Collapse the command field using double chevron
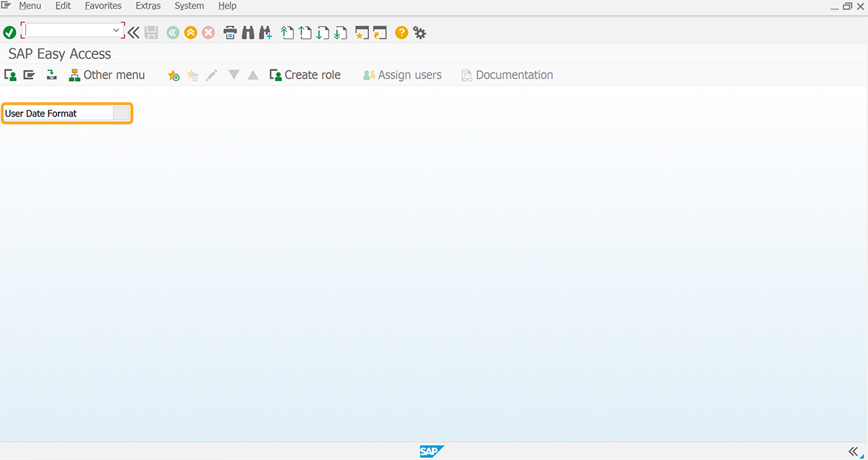868x460 pixels. (134, 33)
